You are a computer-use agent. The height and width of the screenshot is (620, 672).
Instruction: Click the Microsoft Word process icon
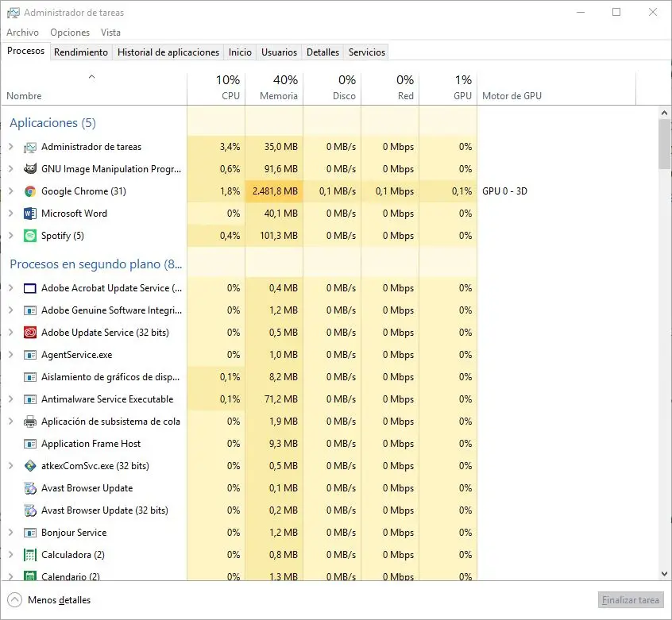[30, 214]
